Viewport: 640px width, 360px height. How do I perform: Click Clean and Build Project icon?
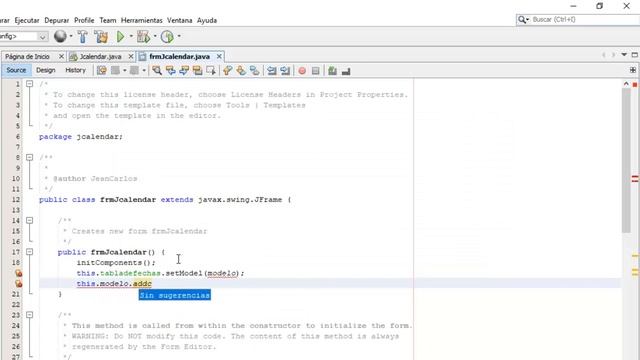pyautogui.click(x=101, y=37)
